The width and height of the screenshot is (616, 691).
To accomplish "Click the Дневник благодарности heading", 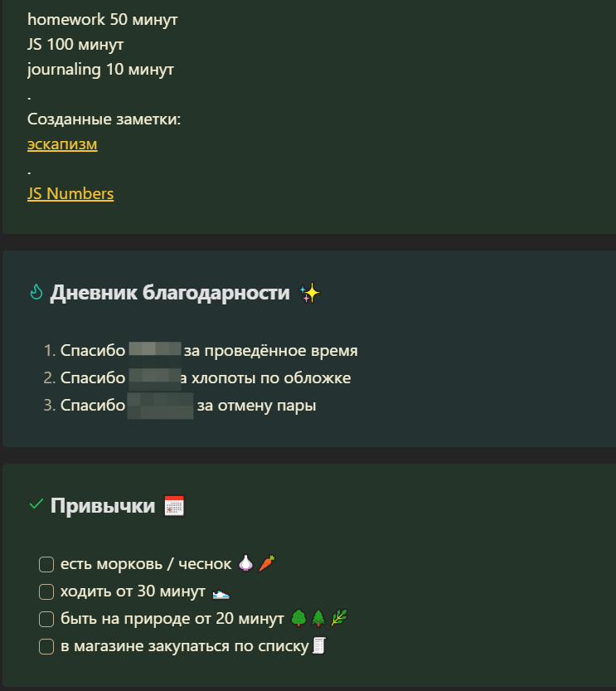I will (170, 293).
